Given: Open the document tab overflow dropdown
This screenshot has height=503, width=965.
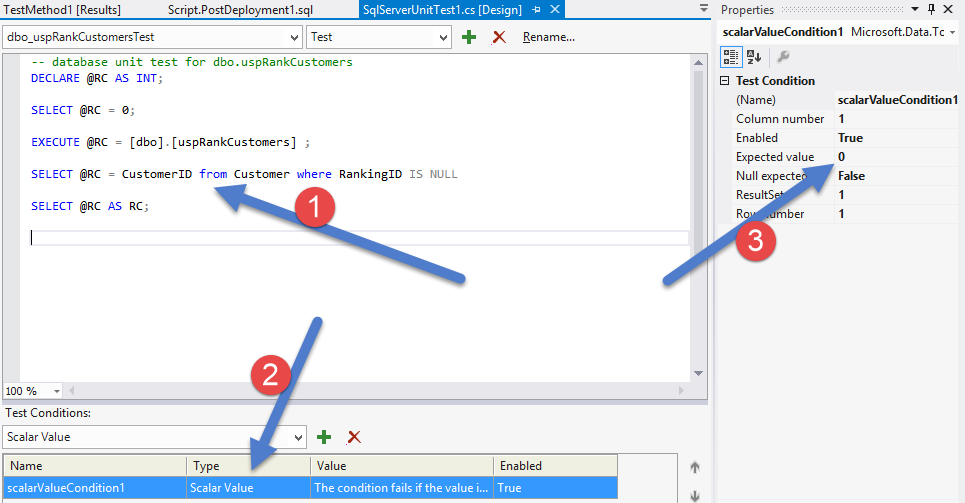Looking at the screenshot, I should pos(704,9).
